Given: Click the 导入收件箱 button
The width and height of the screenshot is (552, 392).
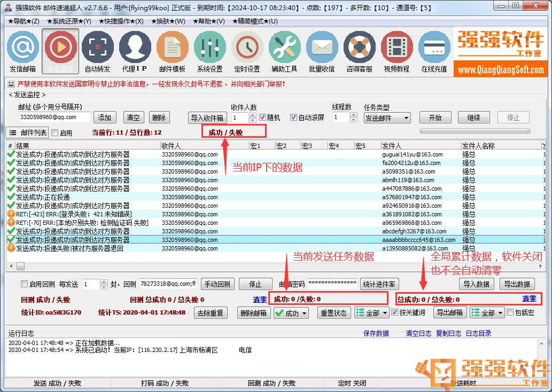Looking at the screenshot, I should pyautogui.click(x=207, y=118).
